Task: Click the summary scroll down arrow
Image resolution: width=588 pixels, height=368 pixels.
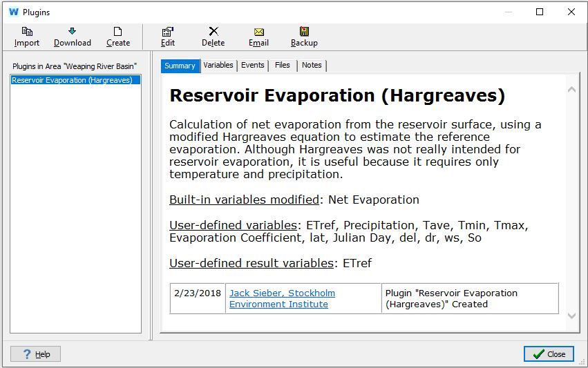Action: pos(571,316)
